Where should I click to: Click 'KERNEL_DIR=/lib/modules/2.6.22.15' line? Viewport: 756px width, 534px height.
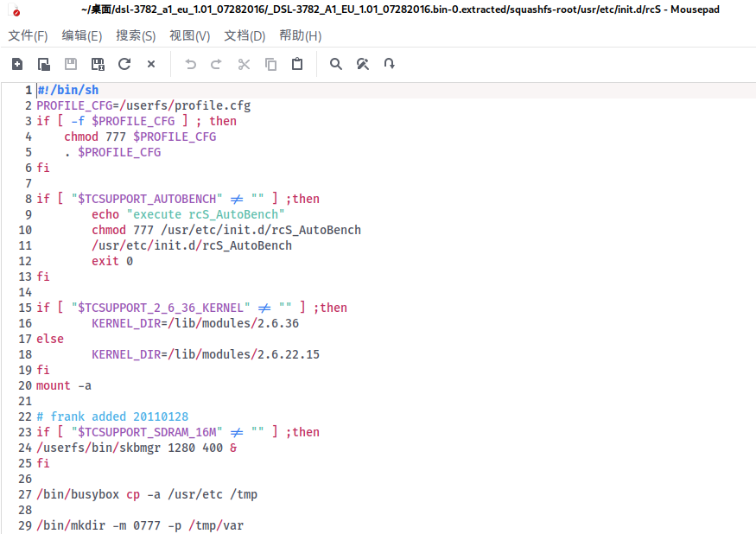point(206,354)
